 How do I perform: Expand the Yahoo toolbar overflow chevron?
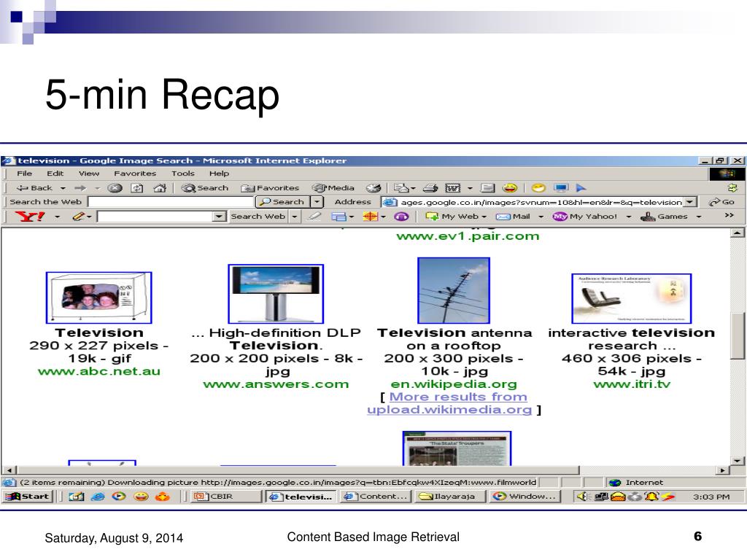pos(729,216)
